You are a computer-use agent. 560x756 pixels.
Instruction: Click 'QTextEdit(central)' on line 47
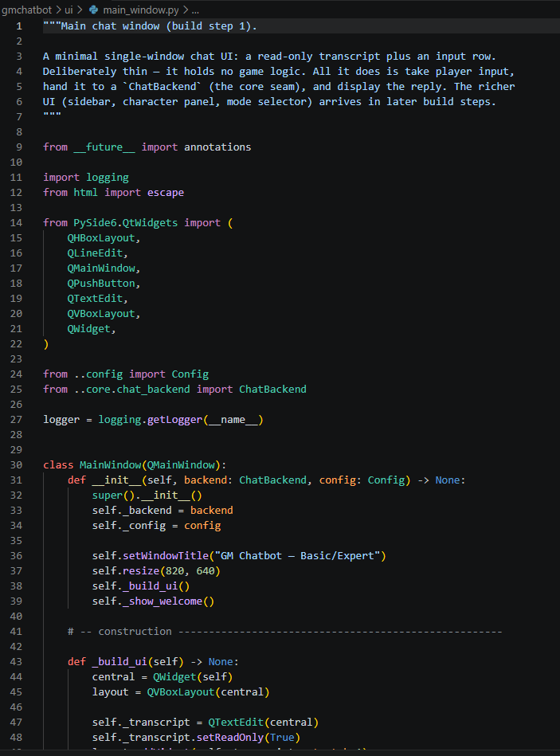tap(263, 723)
